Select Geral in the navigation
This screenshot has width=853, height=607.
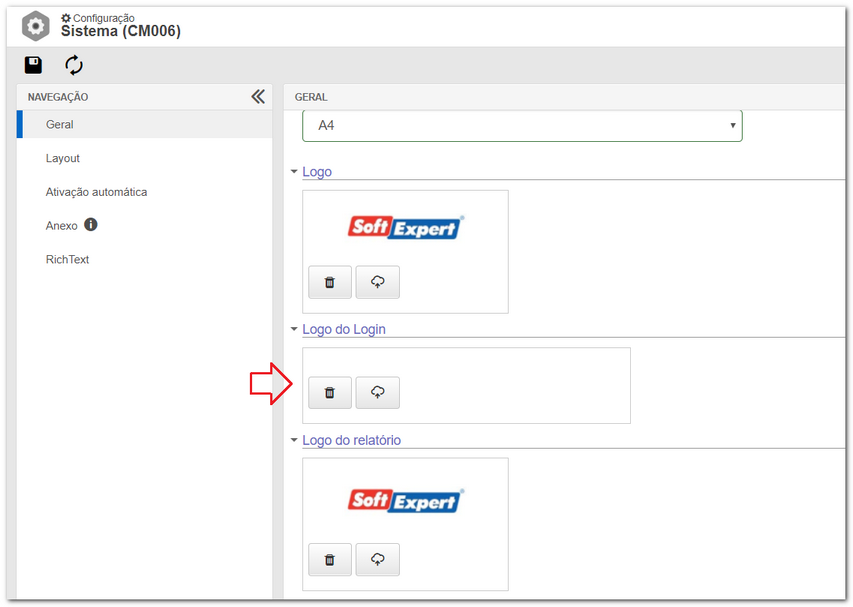pyautogui.click(x=145, y=125)
